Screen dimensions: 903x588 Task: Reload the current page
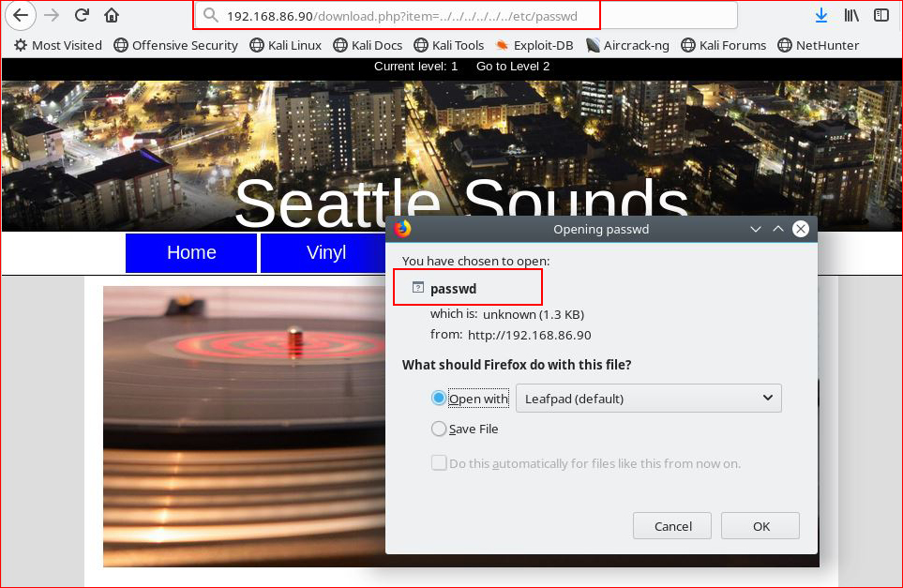pos(82,15)
